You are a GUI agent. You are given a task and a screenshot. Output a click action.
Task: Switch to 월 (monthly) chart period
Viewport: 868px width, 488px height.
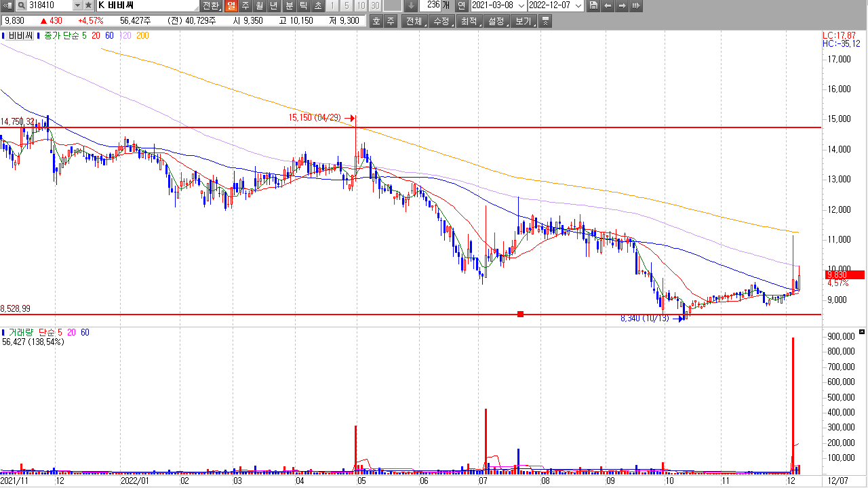(x=260, y=5)
